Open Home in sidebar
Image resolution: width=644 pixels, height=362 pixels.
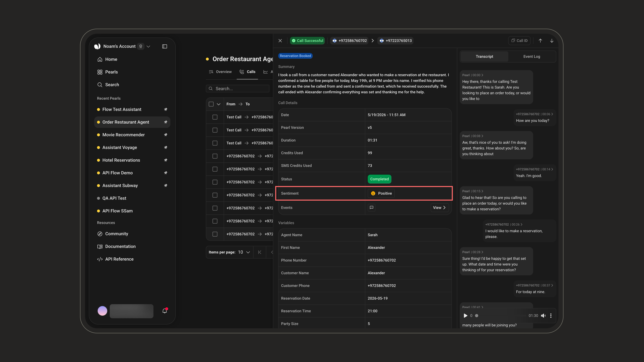point(132,59)
